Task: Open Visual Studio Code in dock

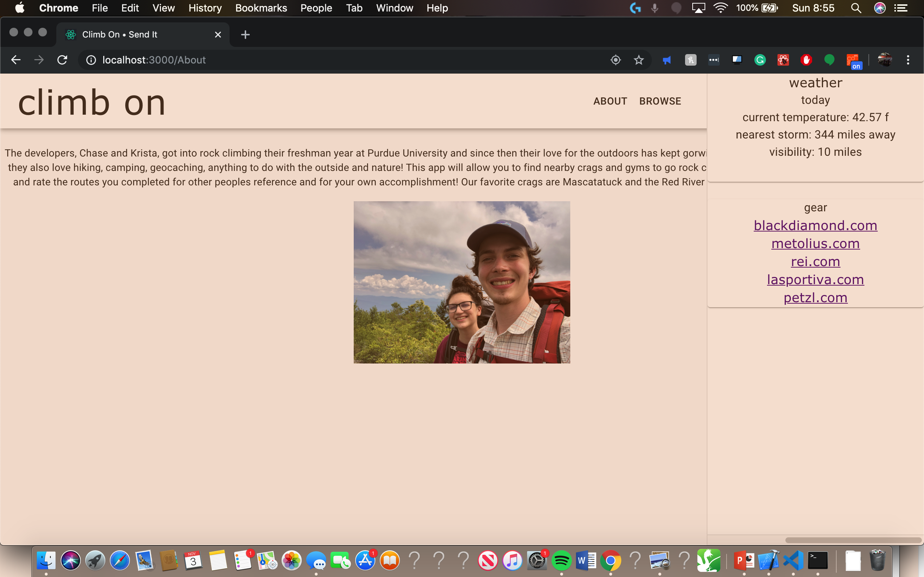Action: 793,560
